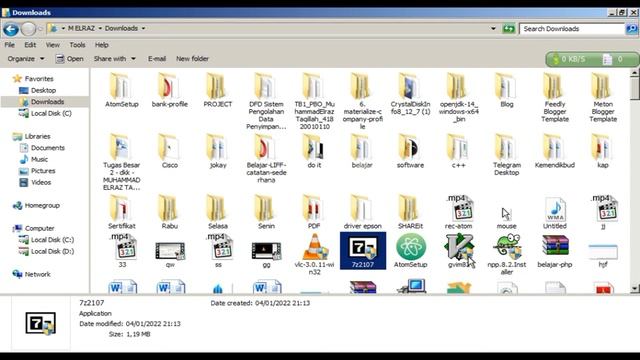Open the Share with dropdown
Screen dimensions: 640x360
pos(115,59)
